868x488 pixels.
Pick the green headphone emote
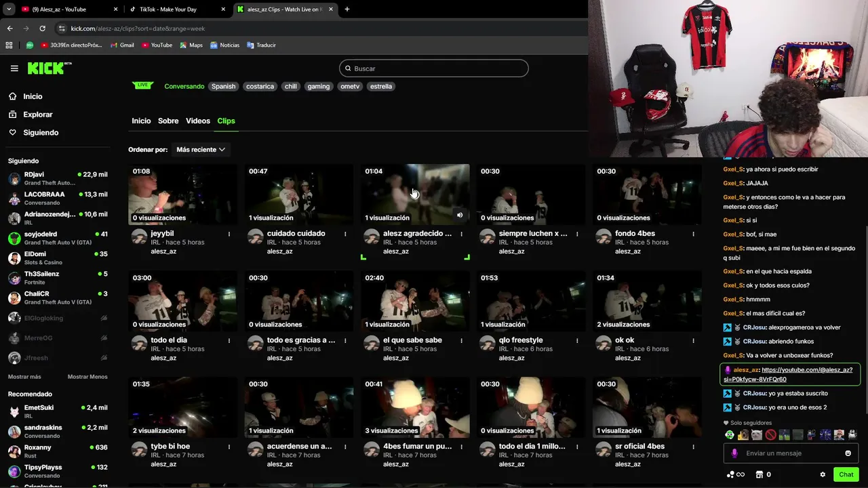[x=729, y=435]
